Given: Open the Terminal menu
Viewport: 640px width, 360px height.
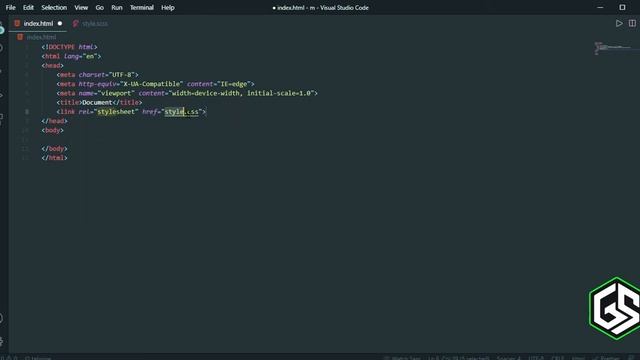Looking at the screenshot, I should pos(142,7).
